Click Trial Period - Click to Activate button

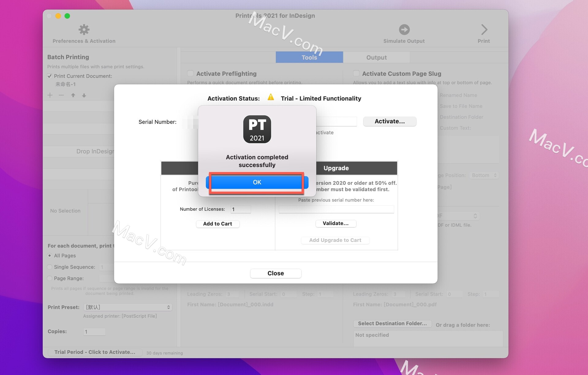[x=95, y=352]
